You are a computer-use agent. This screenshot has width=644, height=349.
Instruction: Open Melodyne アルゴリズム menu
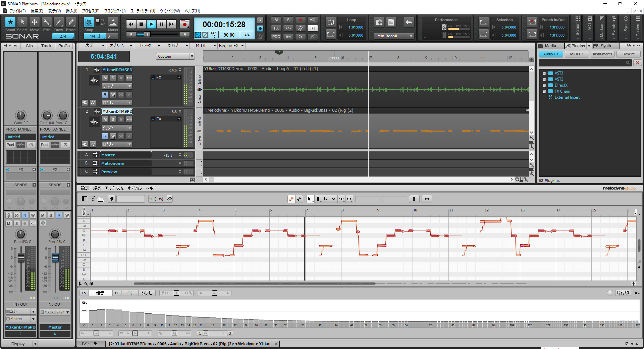click(114, 188)
